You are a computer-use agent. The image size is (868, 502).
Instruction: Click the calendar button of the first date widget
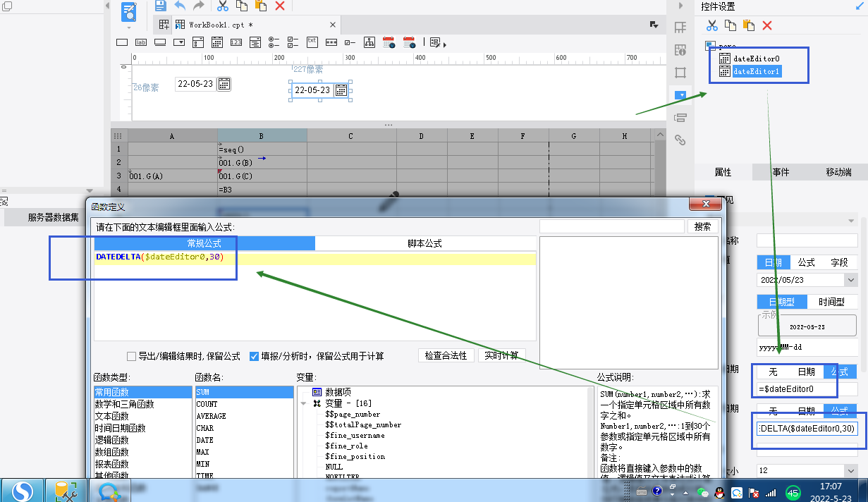tap(224, 84)
